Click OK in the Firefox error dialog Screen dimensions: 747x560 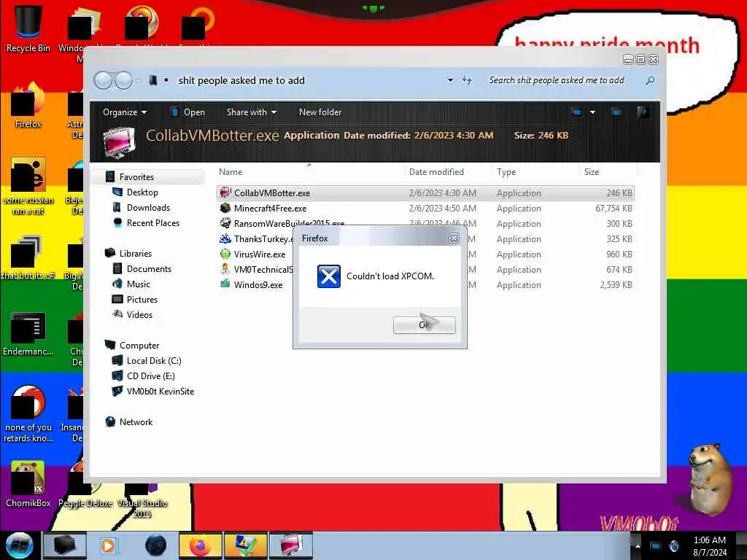(424, 324)
